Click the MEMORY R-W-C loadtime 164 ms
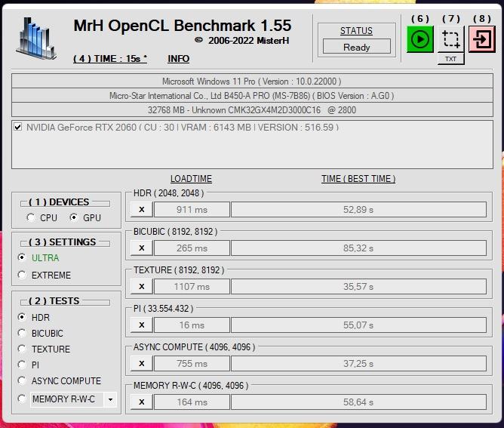504x428 pixels. point(192,402)
